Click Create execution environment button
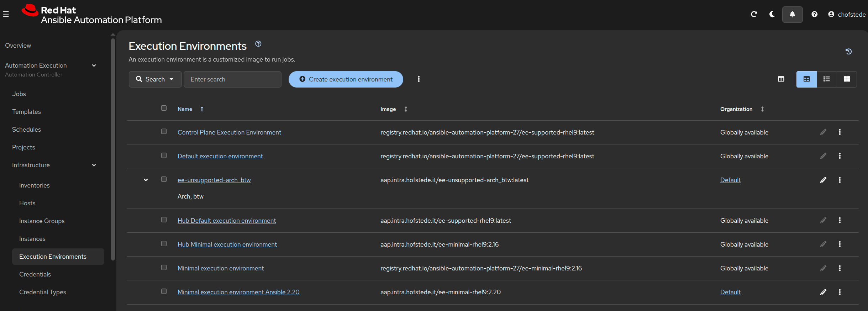868x311 pixels. [346, 79]
